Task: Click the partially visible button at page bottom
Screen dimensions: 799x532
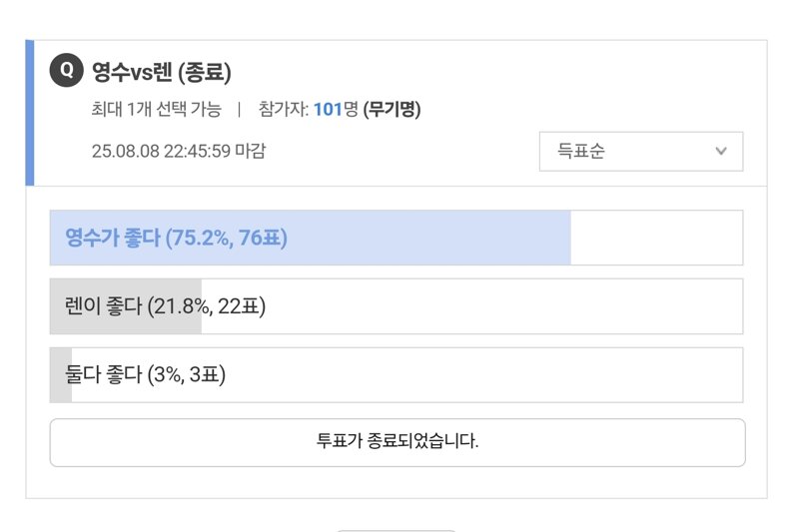Action: [x=397, y=531]
